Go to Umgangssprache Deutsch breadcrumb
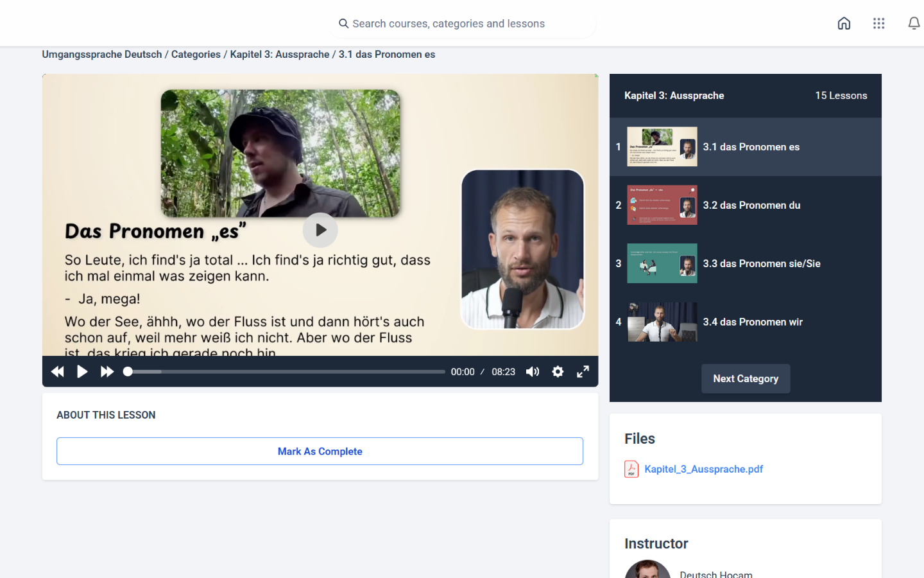924x578 pixels. [102, 55]
